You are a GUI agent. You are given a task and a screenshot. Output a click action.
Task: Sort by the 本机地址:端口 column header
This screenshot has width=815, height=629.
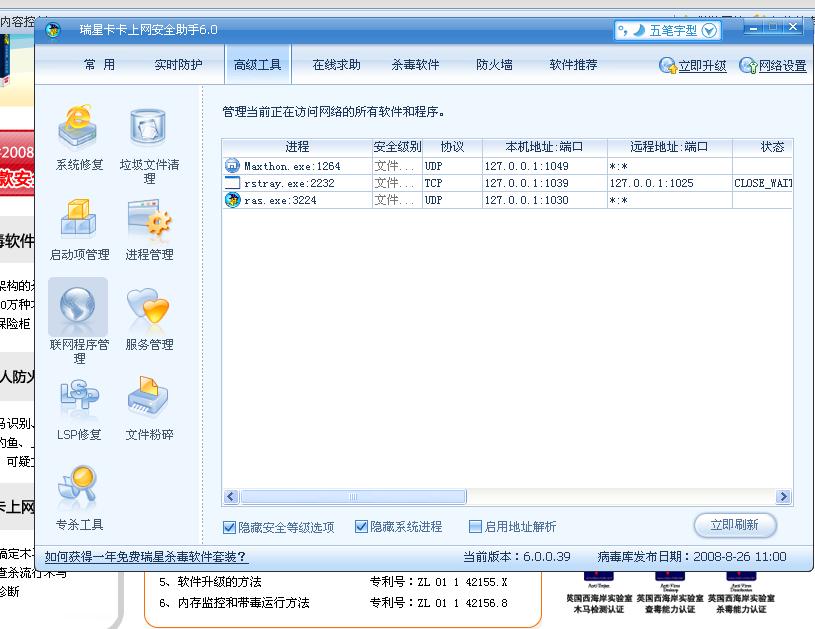(545, 147)
